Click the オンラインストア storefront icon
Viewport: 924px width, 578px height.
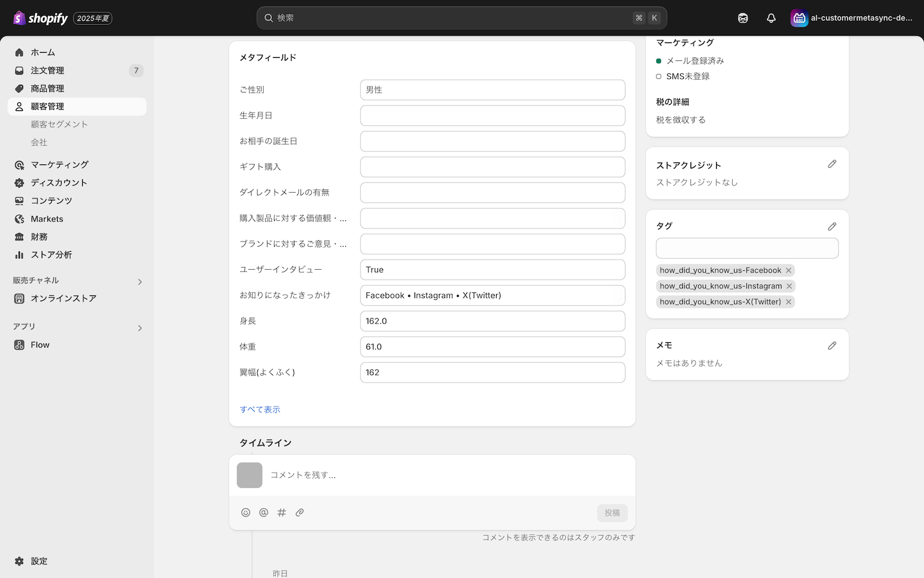coord(19,299)
